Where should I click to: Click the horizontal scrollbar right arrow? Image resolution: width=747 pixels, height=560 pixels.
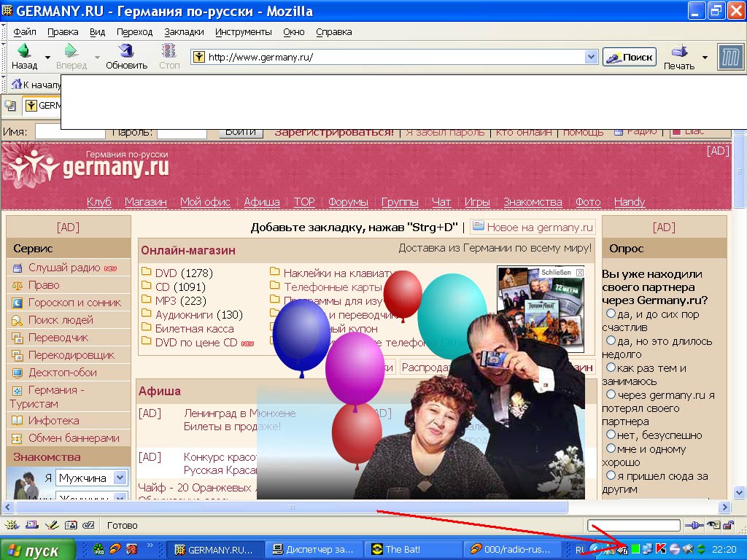click(724, 507)
